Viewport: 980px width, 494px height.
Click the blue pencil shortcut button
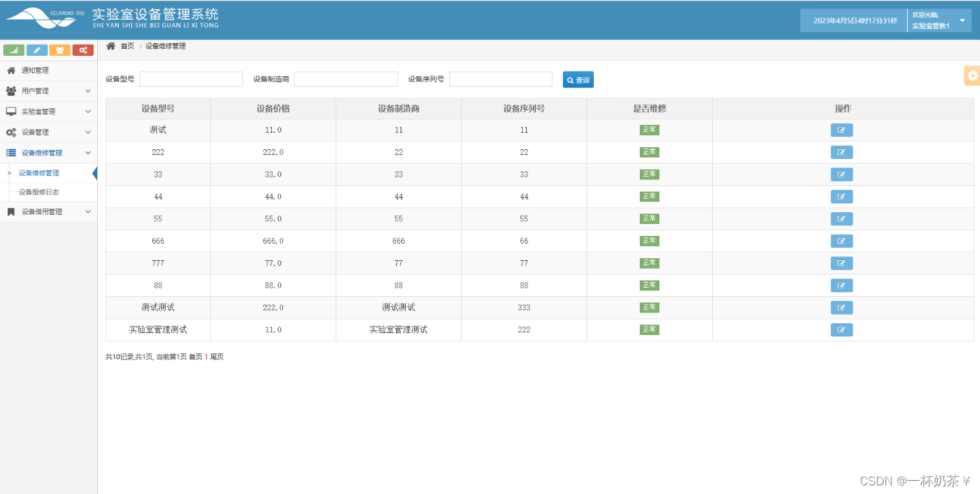pos(37,50)
